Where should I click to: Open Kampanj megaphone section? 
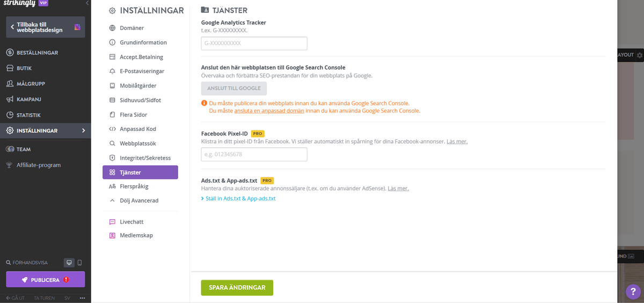pos(28,99)
